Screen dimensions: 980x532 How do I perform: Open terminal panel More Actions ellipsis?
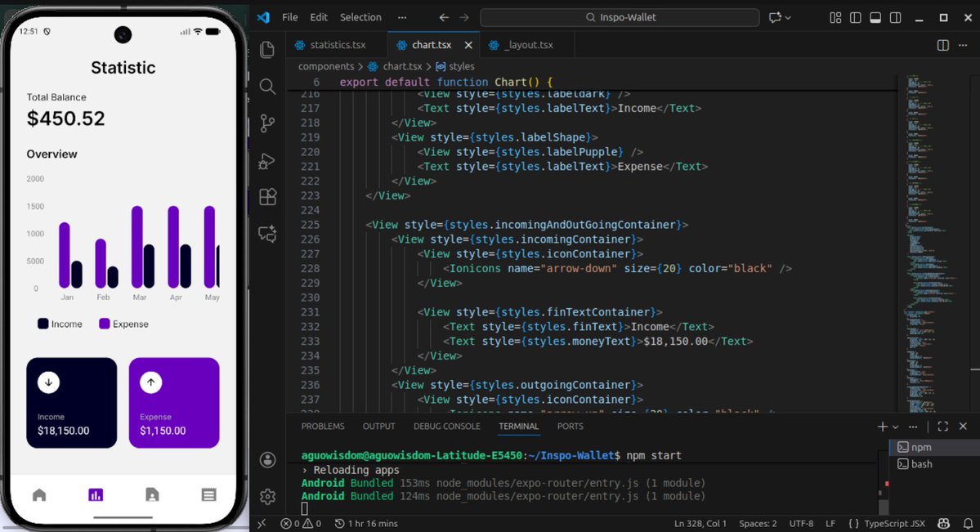pos(913,427)
